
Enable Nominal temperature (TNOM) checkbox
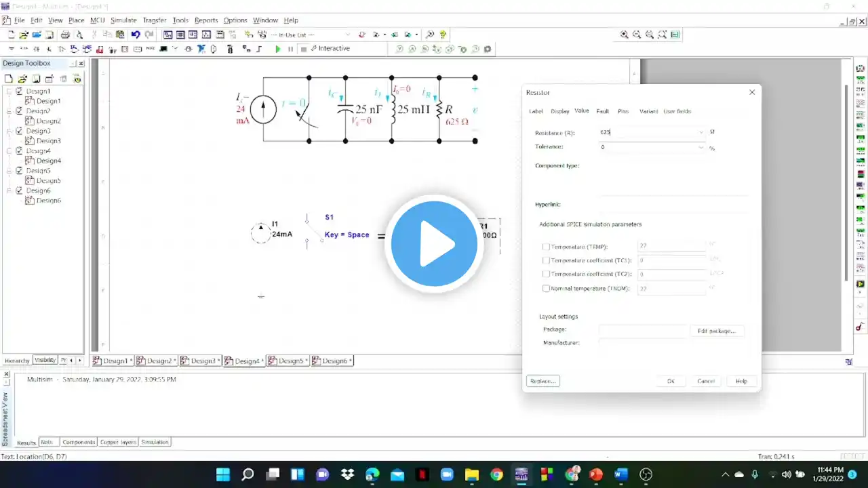pos(547,288)
